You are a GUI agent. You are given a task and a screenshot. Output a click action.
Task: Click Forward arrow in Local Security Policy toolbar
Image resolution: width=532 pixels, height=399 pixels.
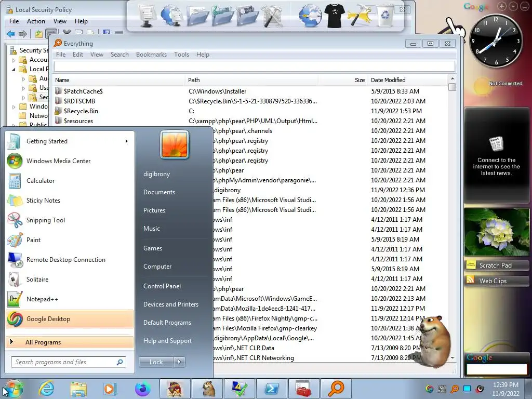[23, 34]
